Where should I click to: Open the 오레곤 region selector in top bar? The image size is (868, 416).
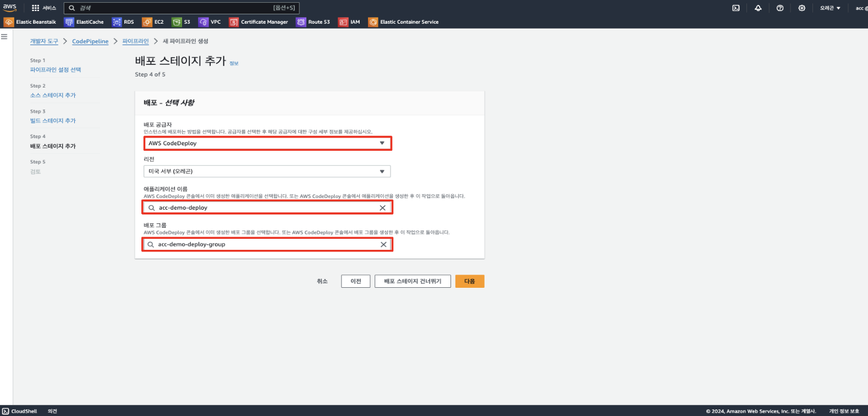[830, 8]
